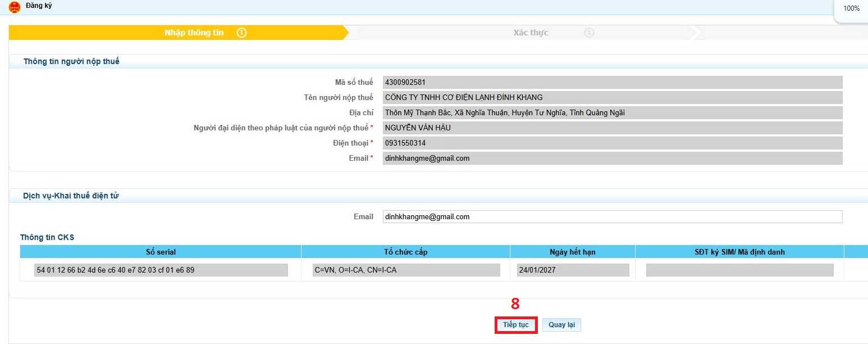Click the Tên người nộp thuế field
Screen dimensions: 868x344
pos(613,98)
